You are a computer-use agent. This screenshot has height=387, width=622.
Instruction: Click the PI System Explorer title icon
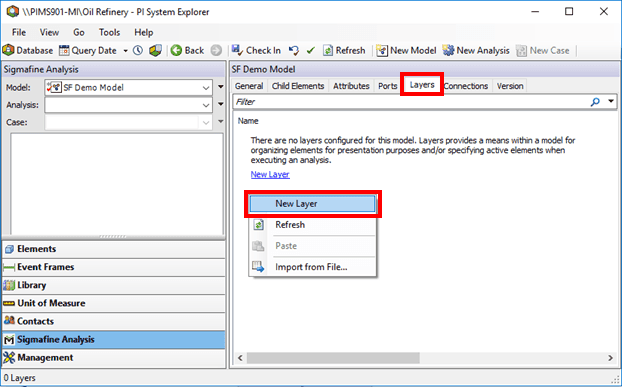(x=12, y=11)
